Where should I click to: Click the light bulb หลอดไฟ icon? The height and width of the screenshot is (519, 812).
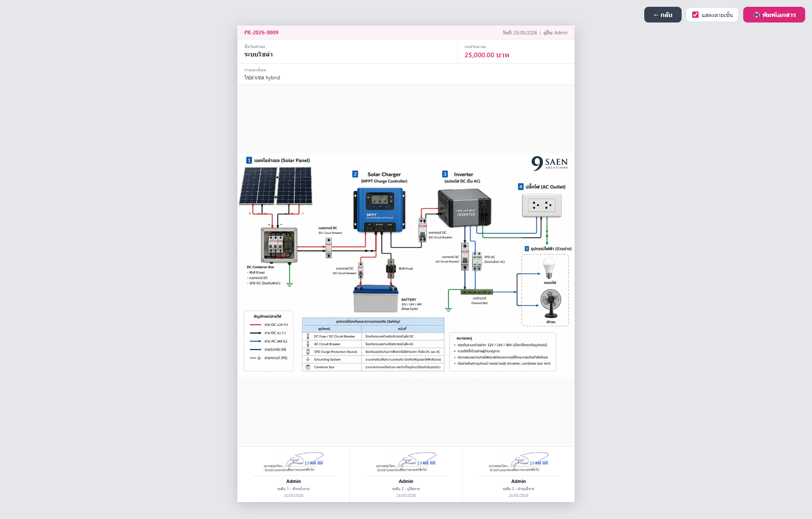pos(549,268)
